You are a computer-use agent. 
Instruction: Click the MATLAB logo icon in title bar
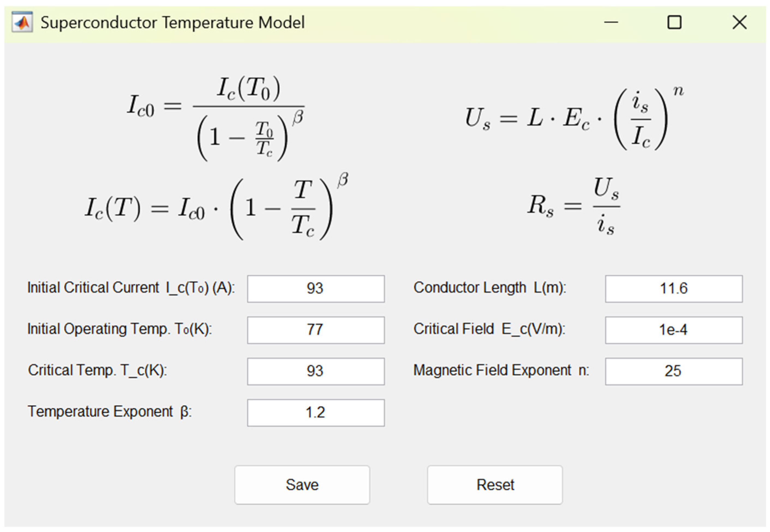pyautogui.click(x=22, y=22)
